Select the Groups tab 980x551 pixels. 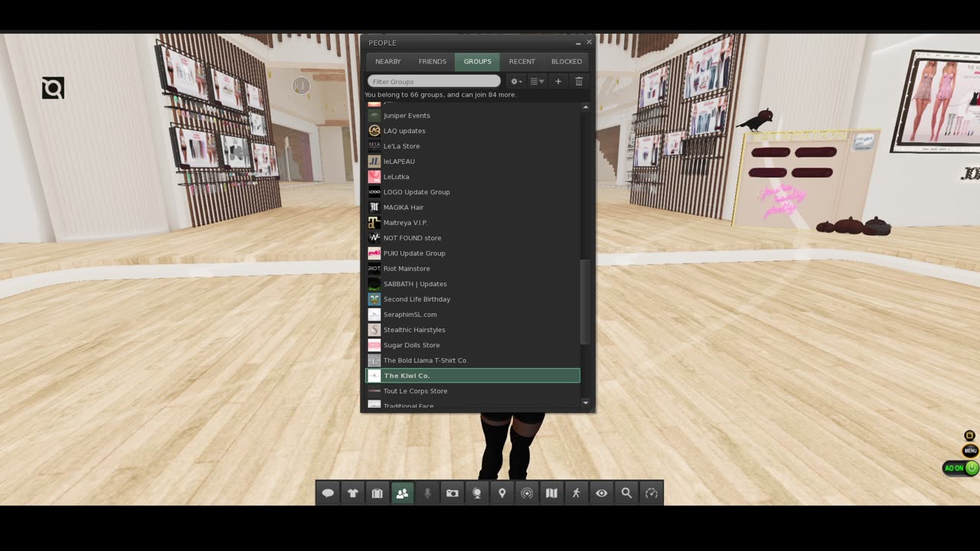[x=477, y=61]
